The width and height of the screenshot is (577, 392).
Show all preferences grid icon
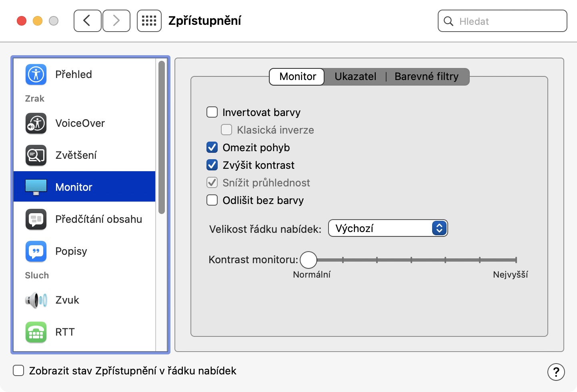click(x=149, y=21)
